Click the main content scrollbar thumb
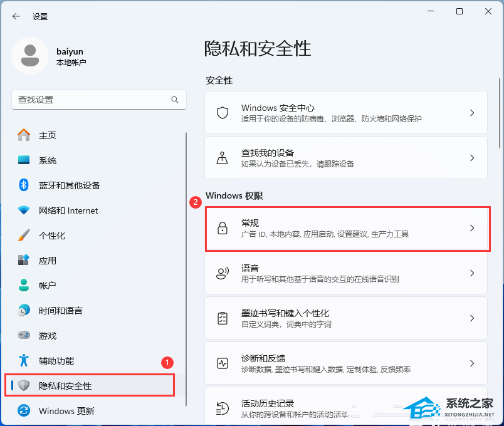This screenshot has width=504, height=426. click(499, 112)
